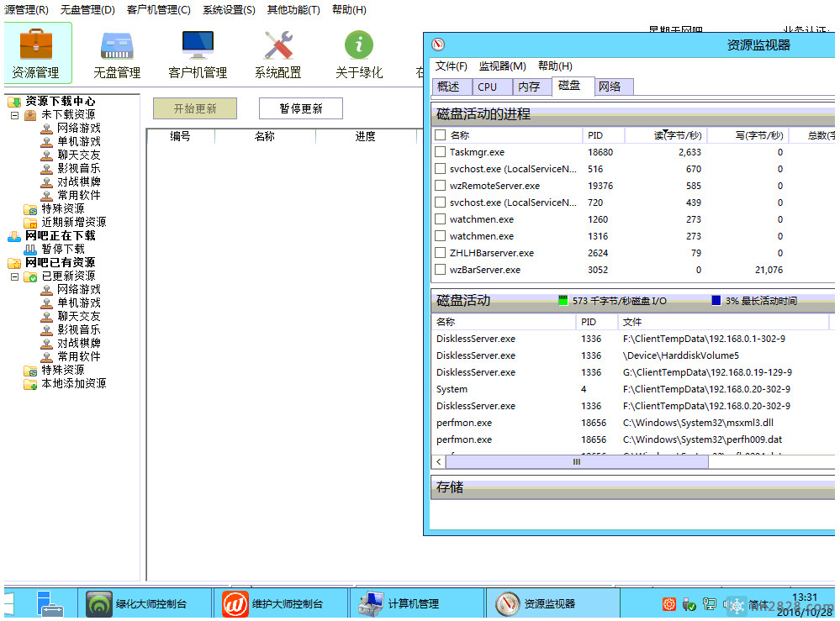The image size is (840, 621).
Task: Switch to the CPU tab
Action: click(x=487, y=87)
